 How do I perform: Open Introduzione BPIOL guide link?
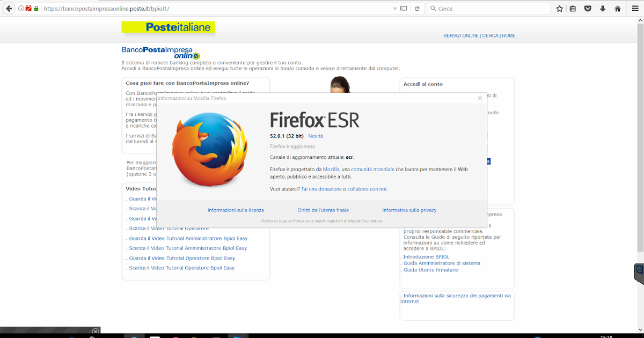(426, 257)
